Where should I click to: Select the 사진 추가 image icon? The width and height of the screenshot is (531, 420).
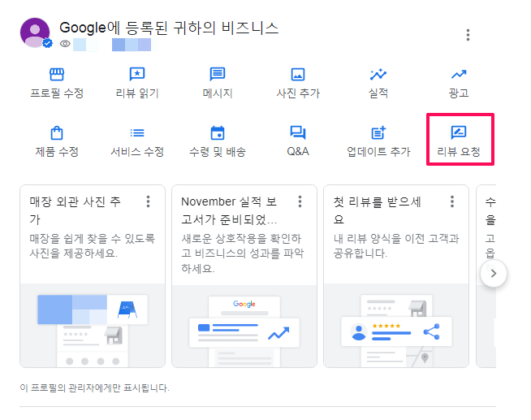(x=298, y=75)
